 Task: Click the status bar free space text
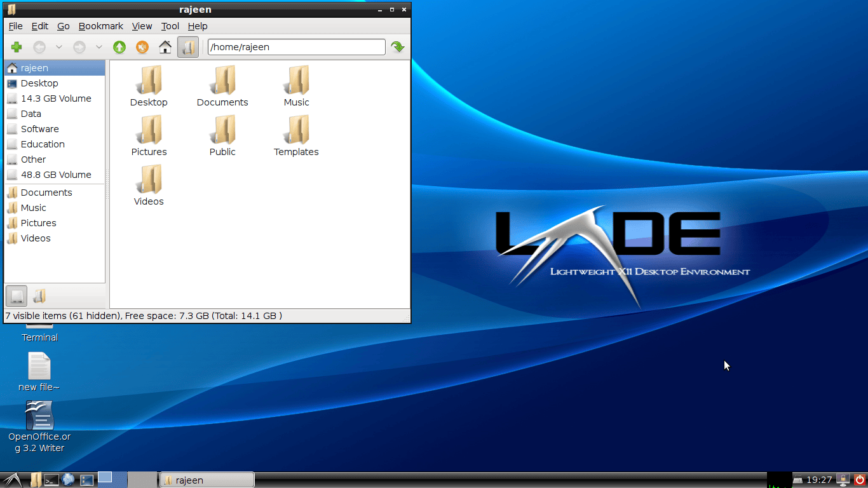click(203, 316)
